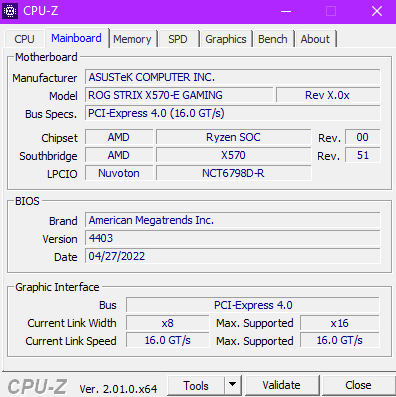Image resolution: width=396 pixels, height=397 pixels.
Task: Click the Current Link Speed label
Action: click(x=71, y=341)
